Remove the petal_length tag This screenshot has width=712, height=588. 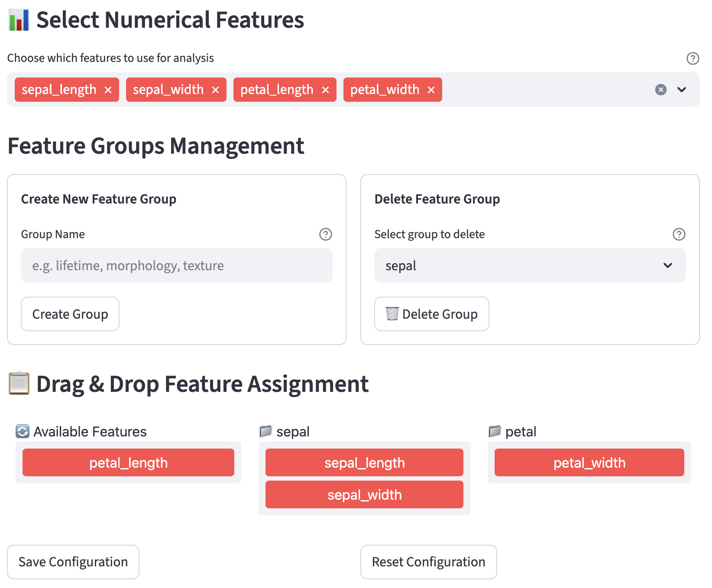[325, 90]
